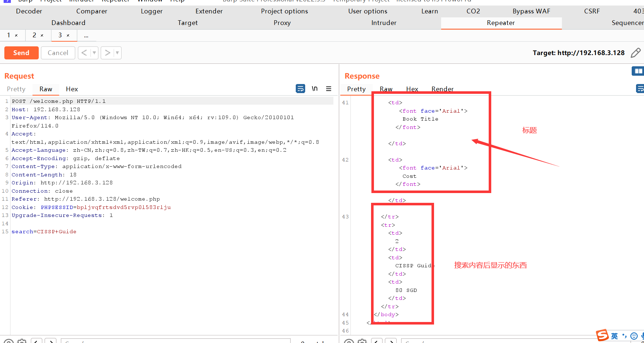
Task: Close Repeater tab 2
Action: (x=42, y=35)
